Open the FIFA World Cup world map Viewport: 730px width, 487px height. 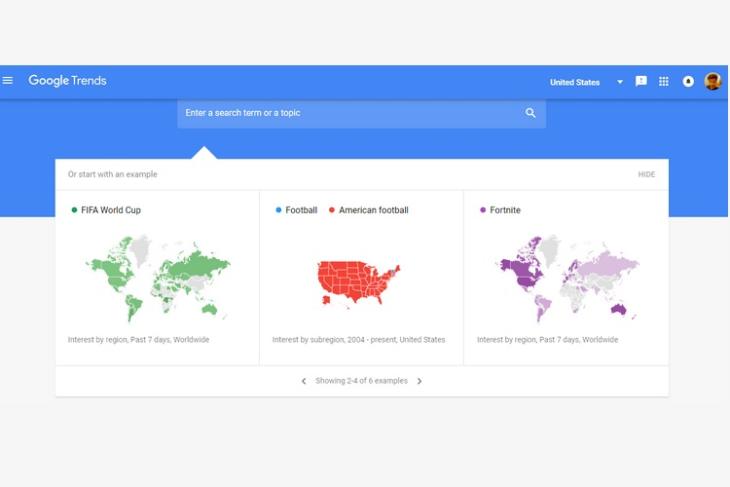tap(157, 278)
